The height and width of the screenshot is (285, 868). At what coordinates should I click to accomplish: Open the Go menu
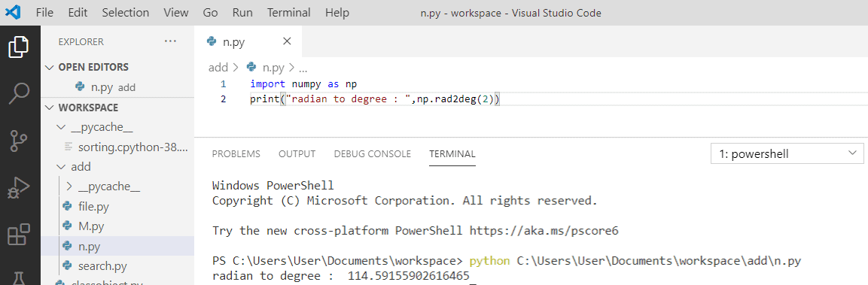(x=210, y=12)
